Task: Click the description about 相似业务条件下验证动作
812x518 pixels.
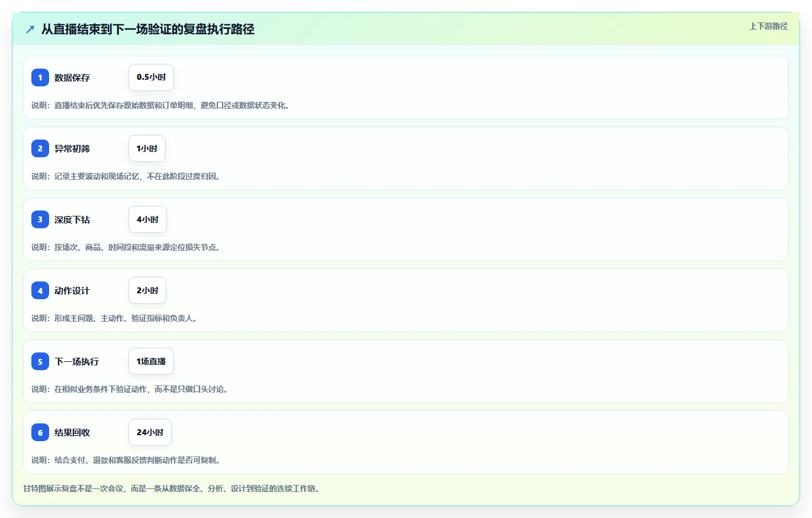Action: click(x=130, y=389)
